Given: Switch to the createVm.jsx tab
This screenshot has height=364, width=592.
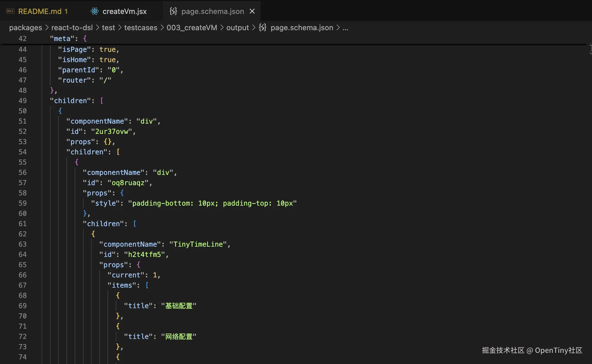Looking at the screenshot, I should 124,11.
